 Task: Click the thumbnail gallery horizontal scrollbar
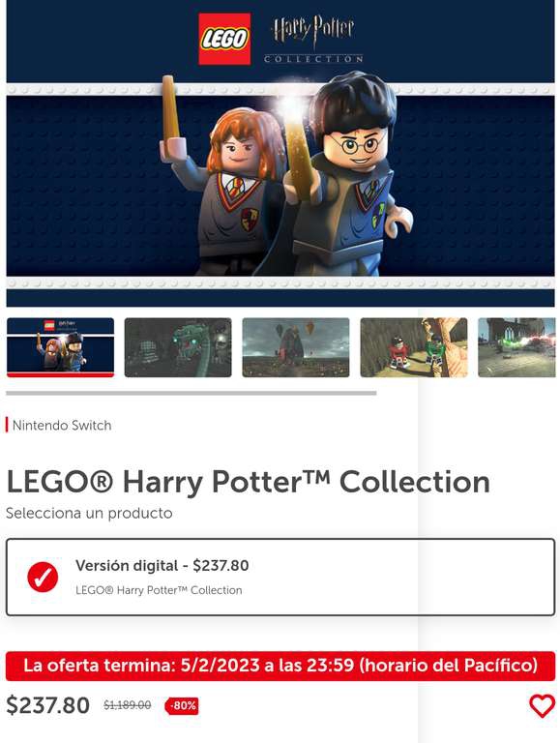(191, 393)
